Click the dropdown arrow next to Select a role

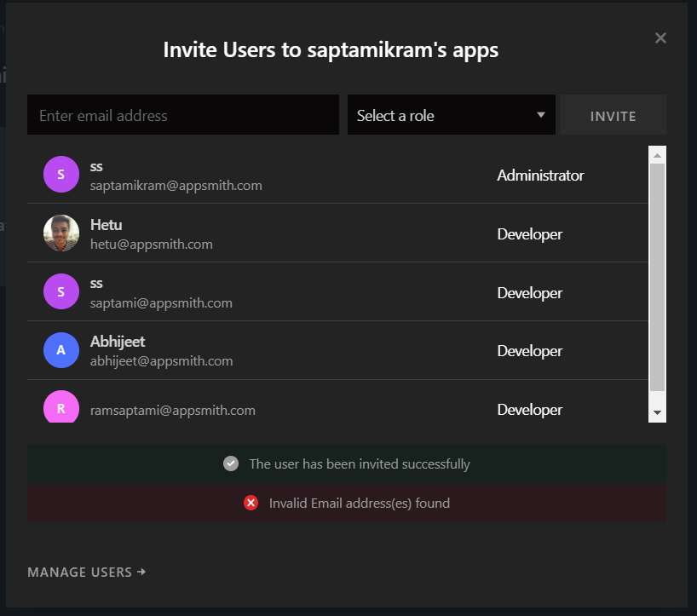tap(540, 114)
